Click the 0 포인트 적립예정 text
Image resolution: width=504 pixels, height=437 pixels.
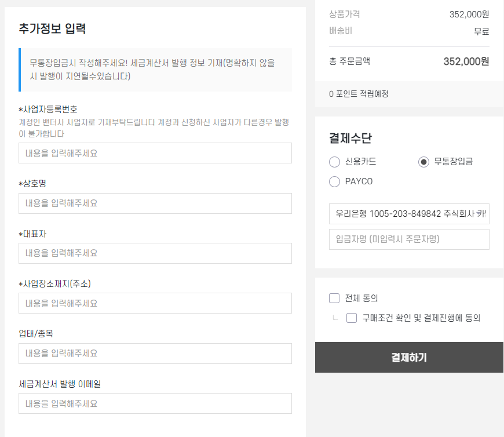pyautogui.click(x=359, y=94)
